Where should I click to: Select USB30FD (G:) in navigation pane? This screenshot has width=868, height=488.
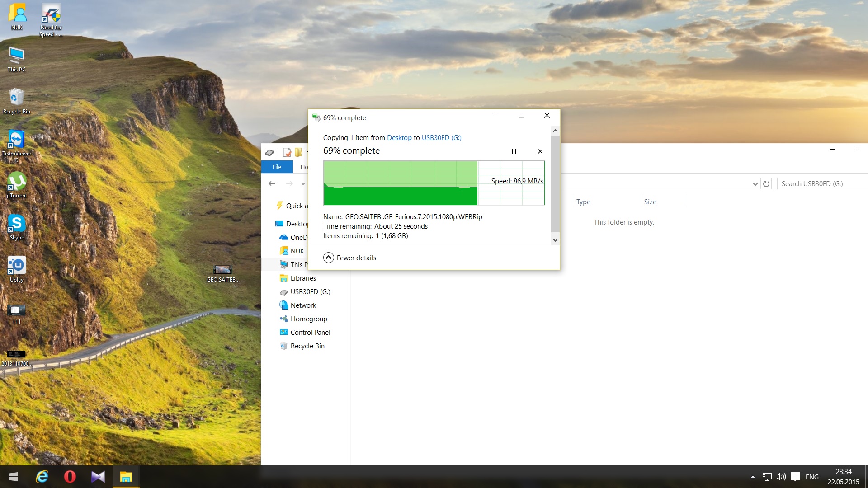coord(310,292)
